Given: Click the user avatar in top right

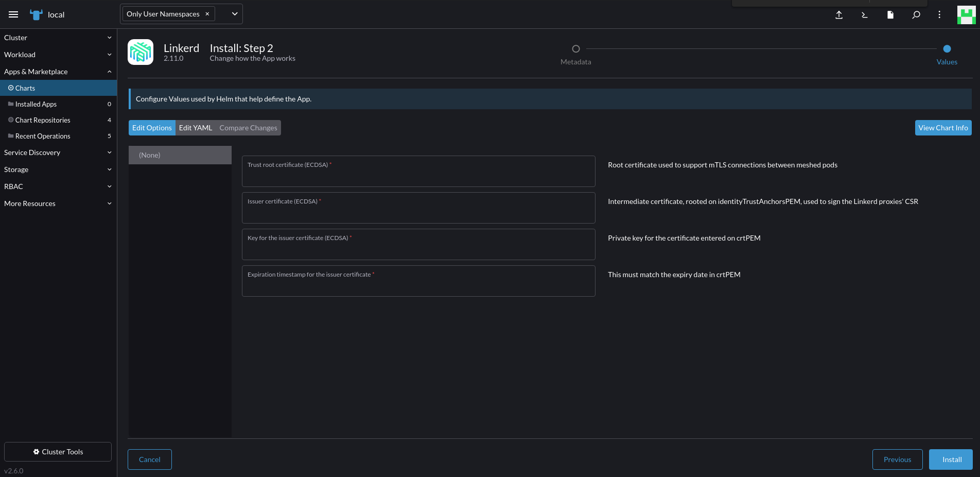Looking at the screenshot, I should tap(966, 15).
